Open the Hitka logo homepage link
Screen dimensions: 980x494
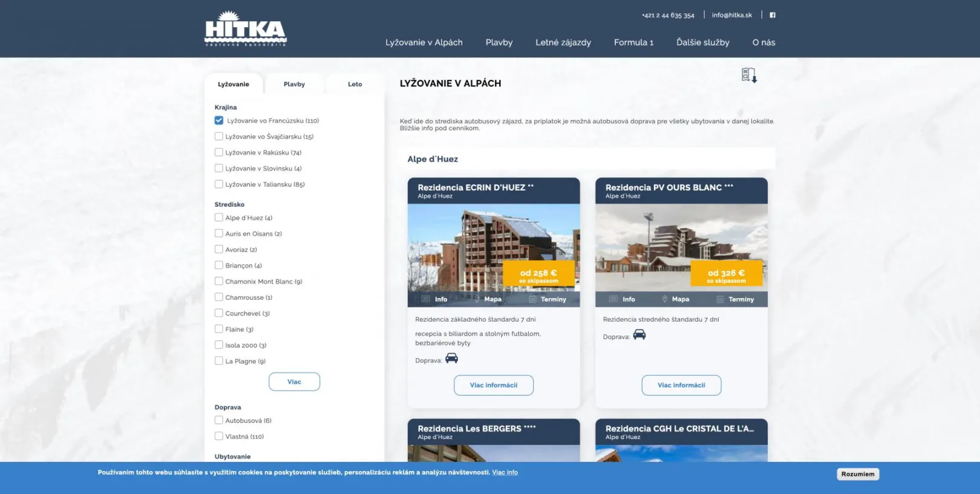(x=246, y=29)
